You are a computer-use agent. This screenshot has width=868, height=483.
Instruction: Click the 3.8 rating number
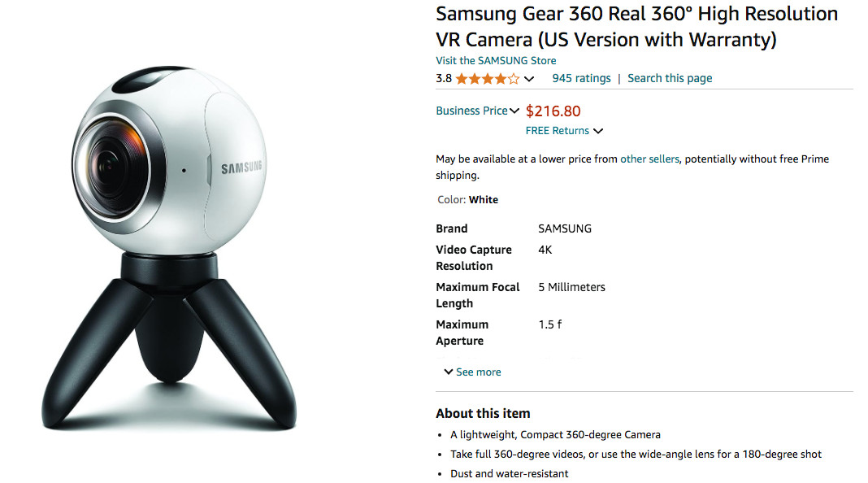point(444,78)
